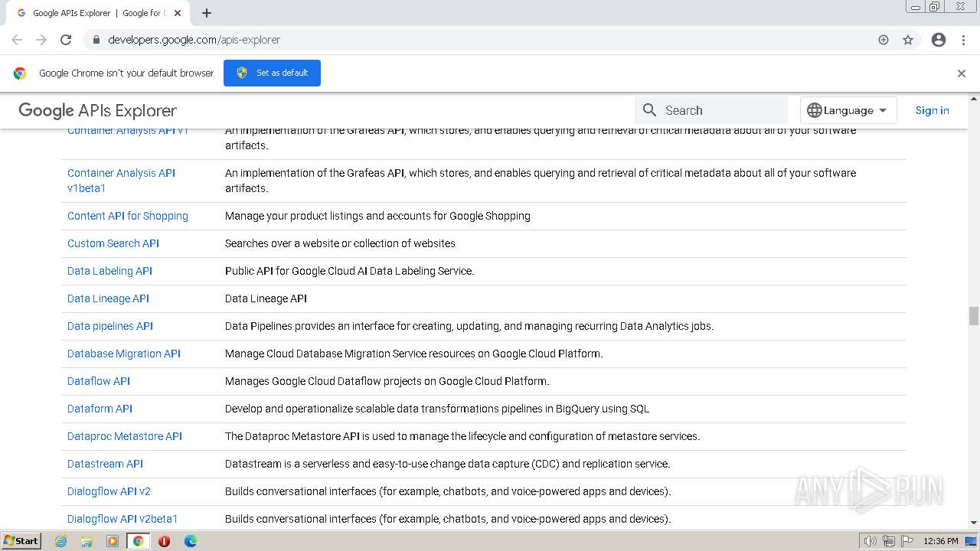
Task: Click the Chrome taskbar icon
Action: (138, 541)
